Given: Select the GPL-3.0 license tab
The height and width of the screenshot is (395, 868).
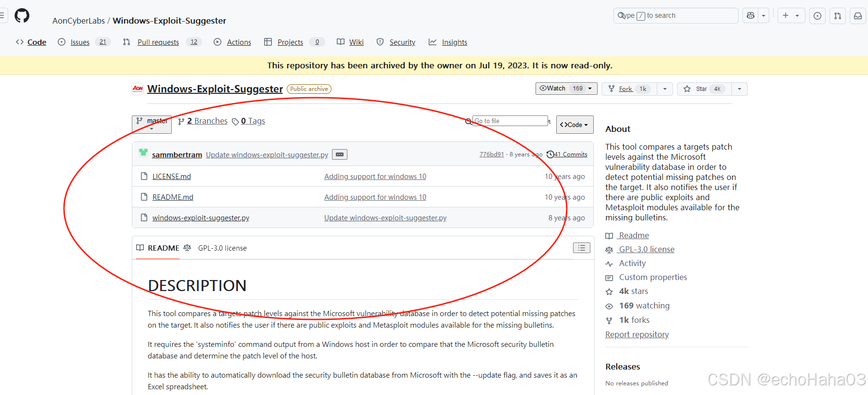Looking at the screenshot, I should (x=215, y=248).
